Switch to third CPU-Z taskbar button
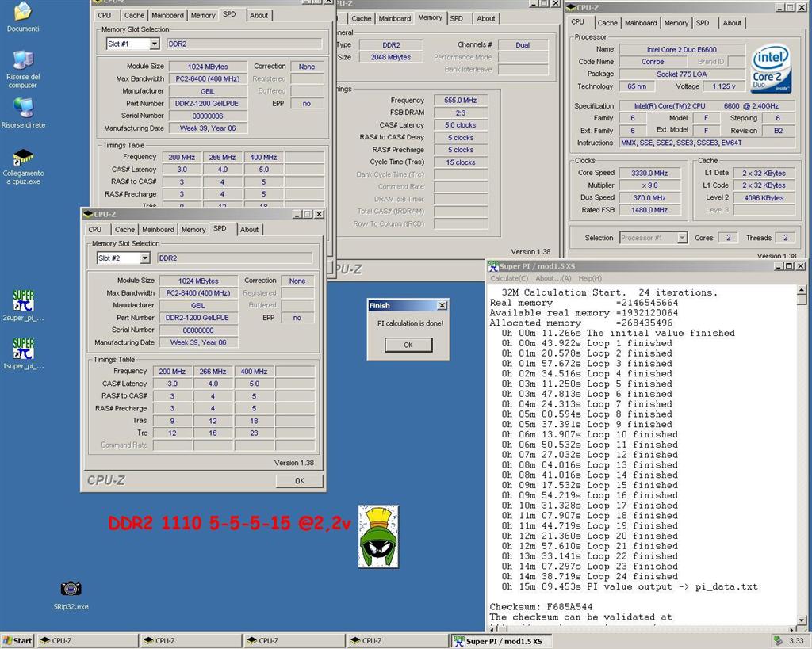This screenshot has height=649, width=812. point(295,641)
